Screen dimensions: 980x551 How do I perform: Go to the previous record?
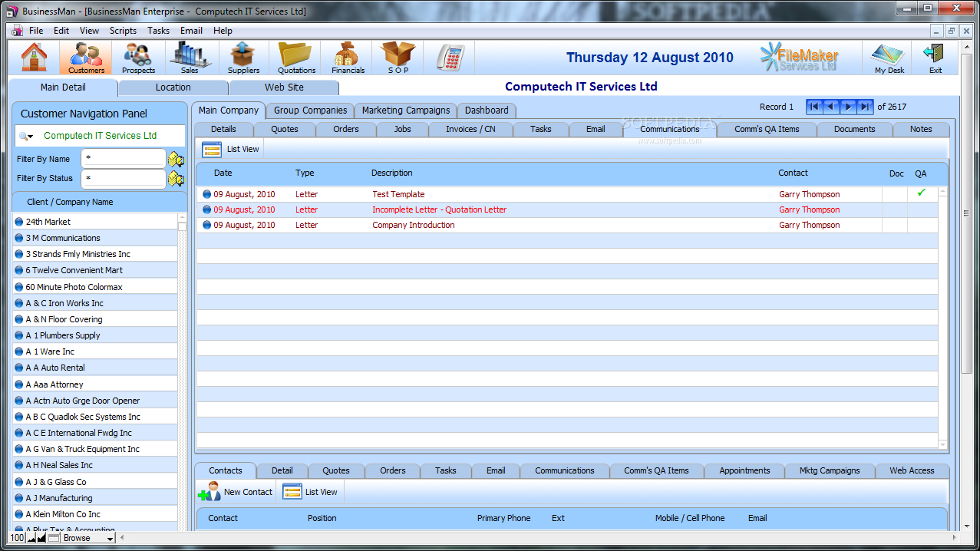point(831,107)
